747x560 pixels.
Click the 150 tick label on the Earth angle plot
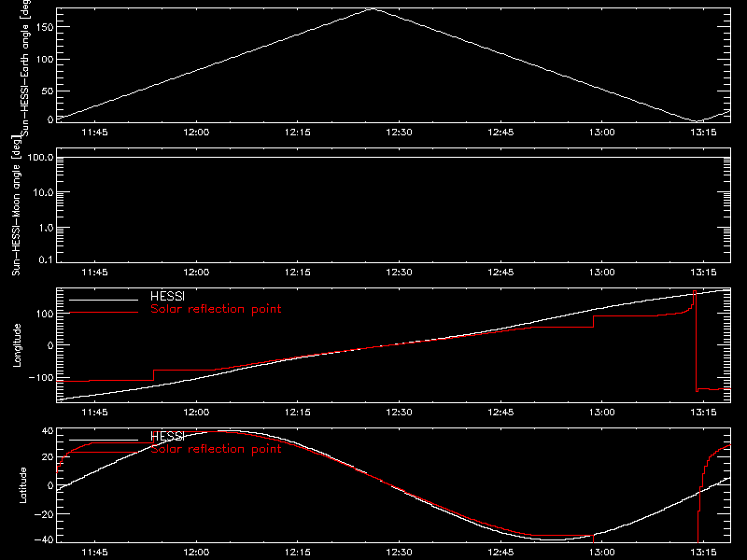coord(45,27)
